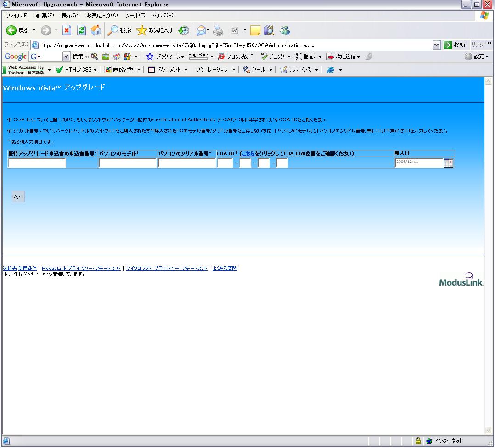495x448 pixels.
Task: Open the ヘルプ(H) menu
Action: pos(163,16)
